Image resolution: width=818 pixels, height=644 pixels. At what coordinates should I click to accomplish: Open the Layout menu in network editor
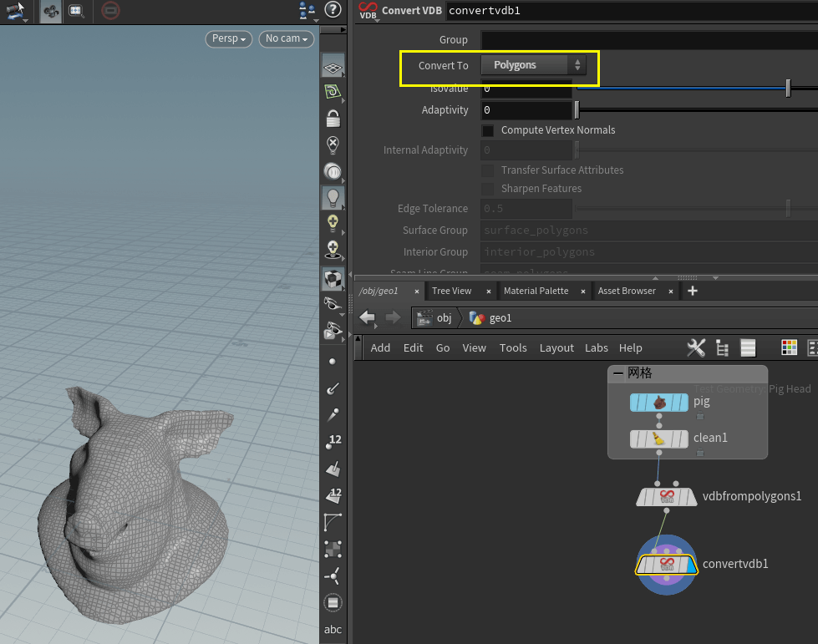coord(556,347)
